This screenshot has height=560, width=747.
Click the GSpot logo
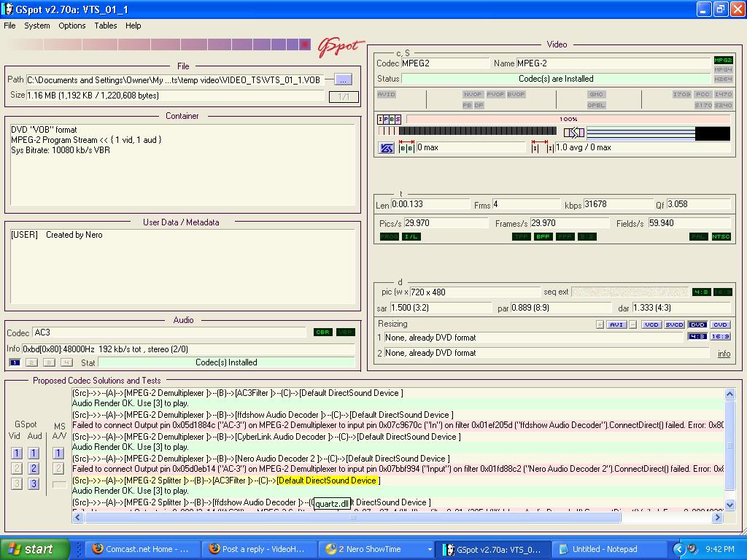point(340,47)
